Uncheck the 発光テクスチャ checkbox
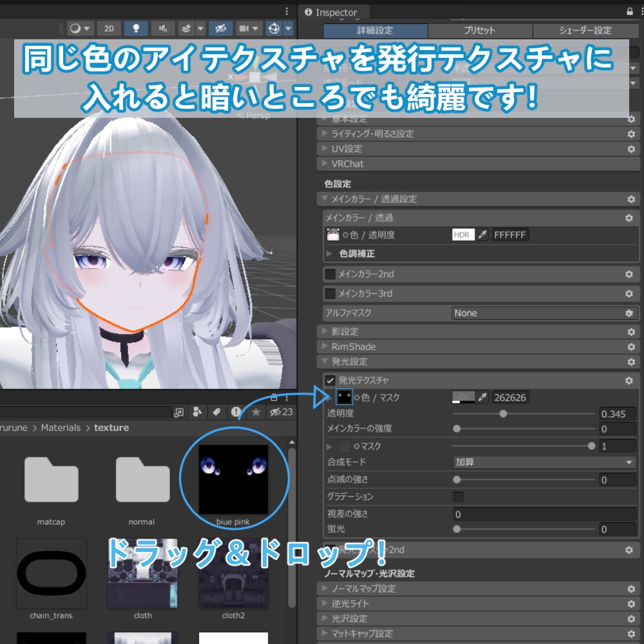644x644 pixels. pyautogui.click(x=330, y=381)
